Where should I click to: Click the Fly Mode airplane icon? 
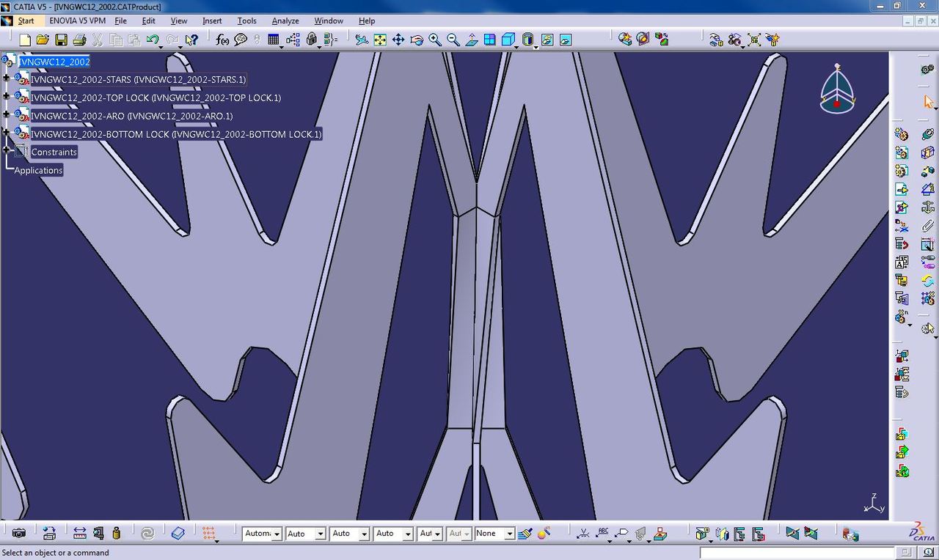(362, 40)
